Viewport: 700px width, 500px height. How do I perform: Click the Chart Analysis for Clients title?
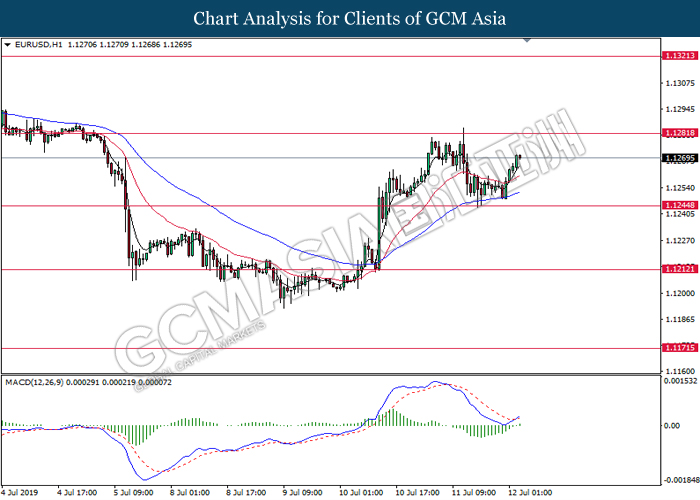click(x=350, y=19)
